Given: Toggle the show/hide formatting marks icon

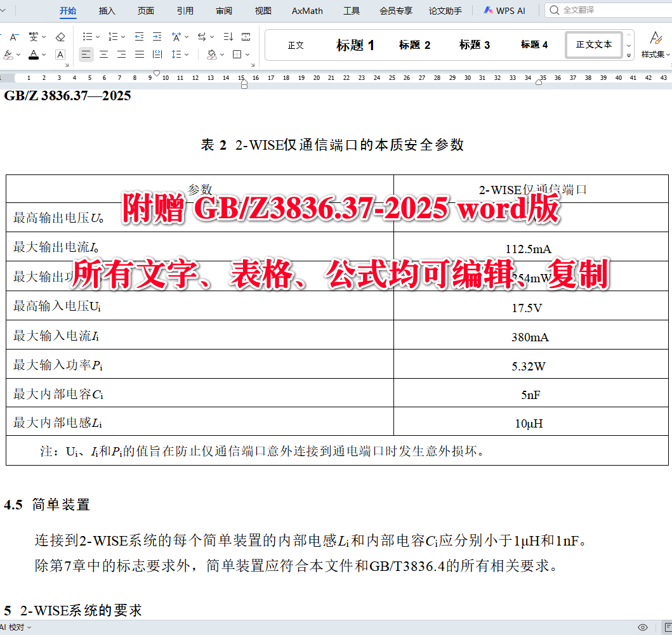Looking at the screenshot, I should 246,37.
